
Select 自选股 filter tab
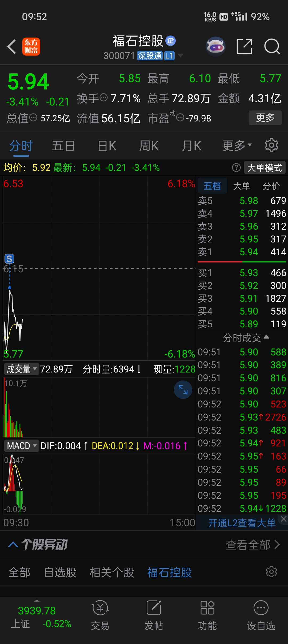tap(60, 572)
